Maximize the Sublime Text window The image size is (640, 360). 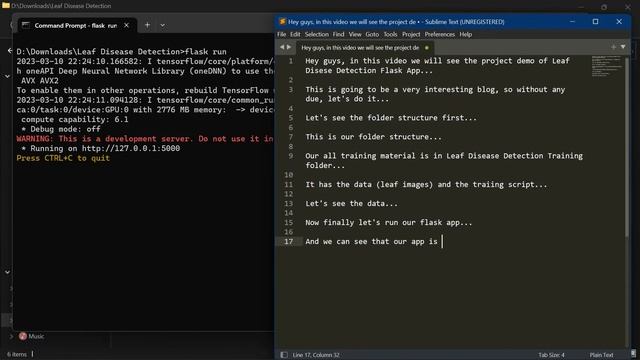click(596, 22)
